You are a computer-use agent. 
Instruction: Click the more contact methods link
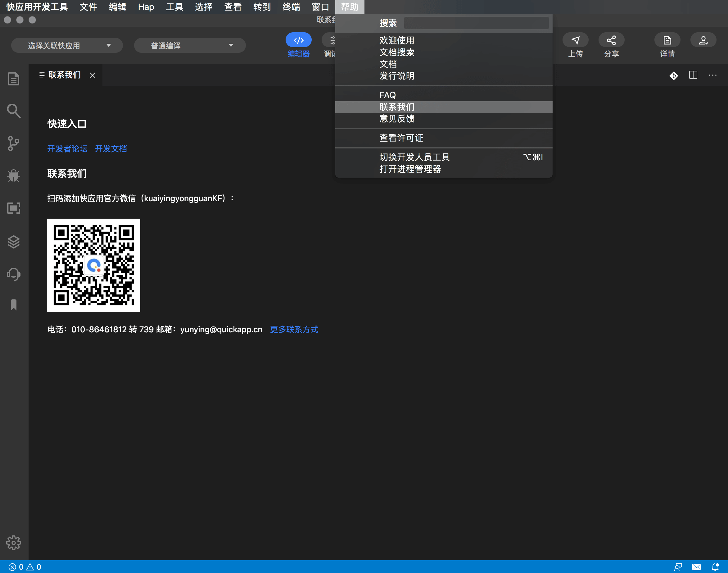click(x=294, y=330)
